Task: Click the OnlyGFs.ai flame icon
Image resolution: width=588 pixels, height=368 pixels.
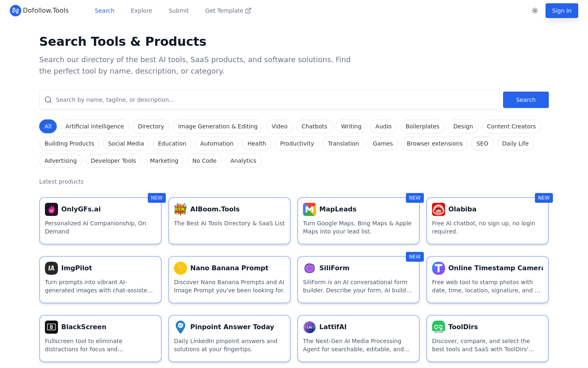Action: pyautogui.click(x=51, y=209)
